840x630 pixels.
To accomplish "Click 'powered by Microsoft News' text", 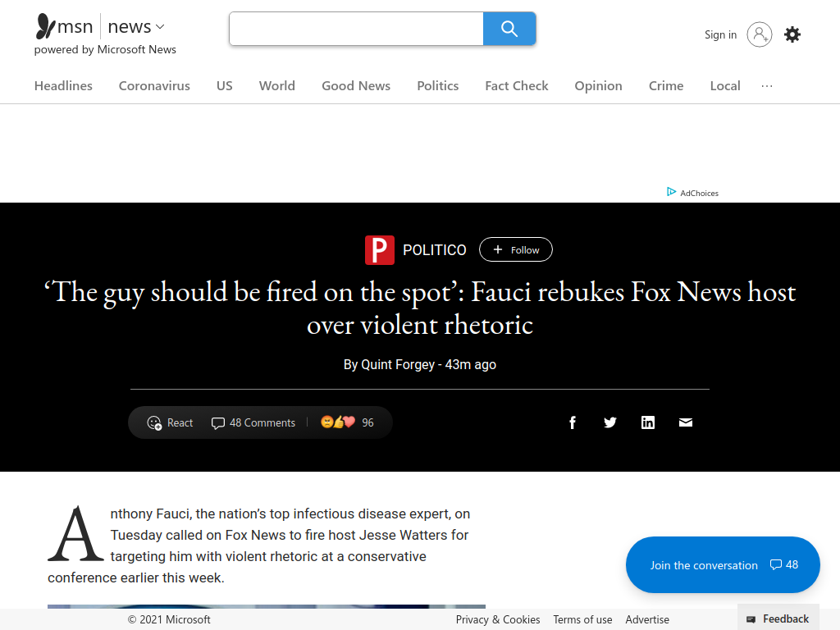I will (x=105, y=49).
